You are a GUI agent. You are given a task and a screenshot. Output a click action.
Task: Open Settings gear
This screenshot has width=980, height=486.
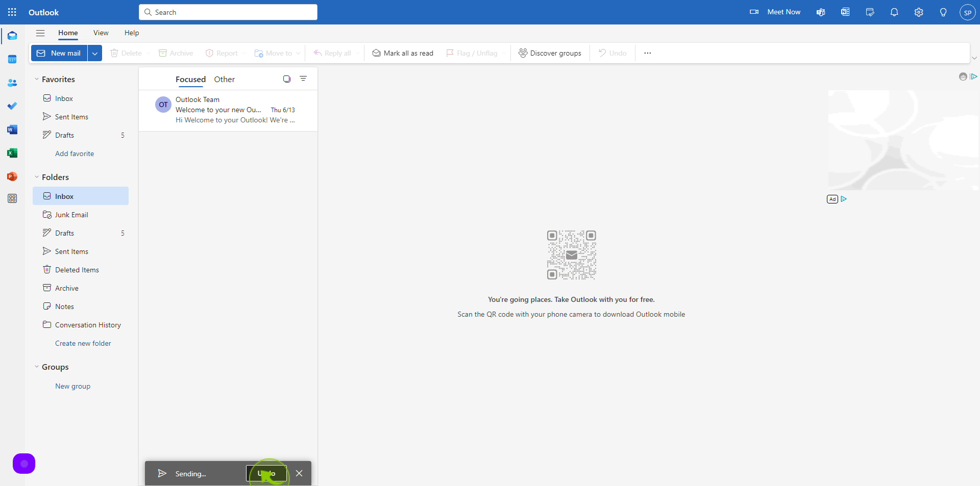[x=919, y=12]
